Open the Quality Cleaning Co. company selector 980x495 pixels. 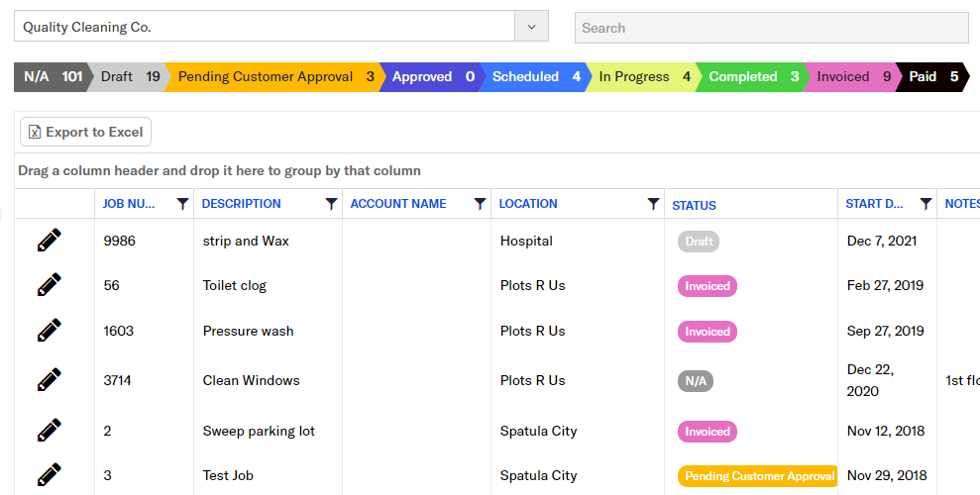(x=281, y=27)
